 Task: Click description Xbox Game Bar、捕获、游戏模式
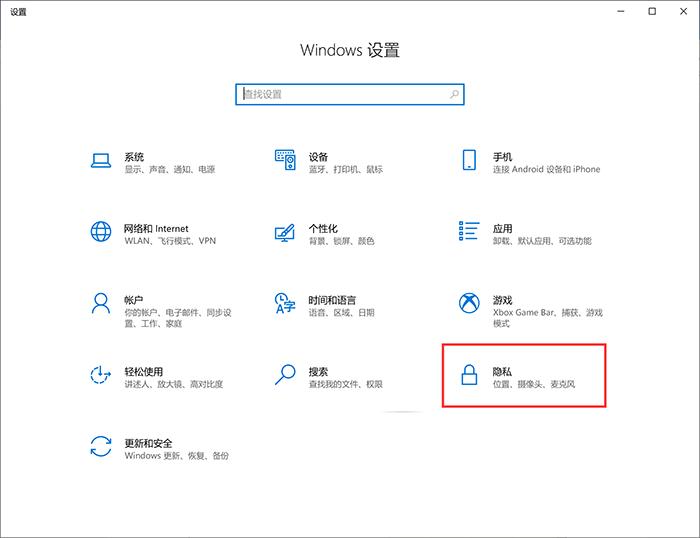click(548, 318)
